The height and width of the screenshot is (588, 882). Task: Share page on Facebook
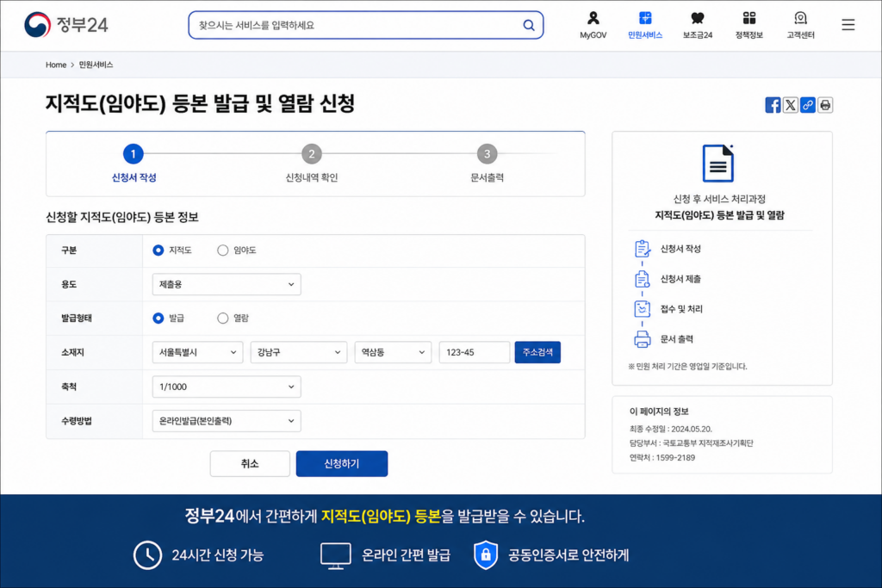click(x=773, y=105)
